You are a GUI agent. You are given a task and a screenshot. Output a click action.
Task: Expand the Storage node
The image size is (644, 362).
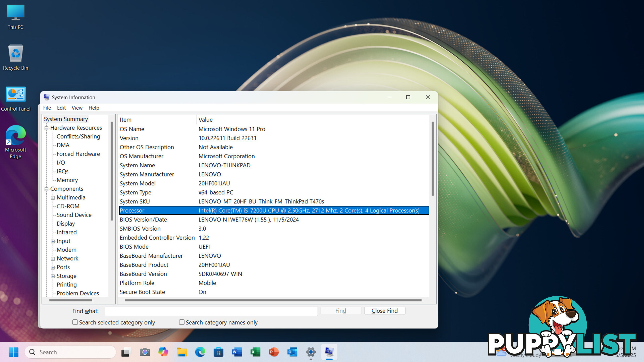(53, 276)
